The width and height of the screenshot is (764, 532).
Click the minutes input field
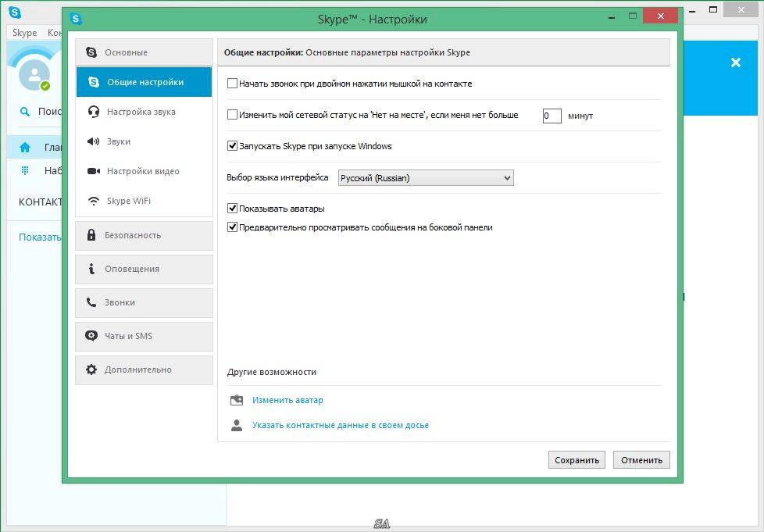(552, 116)
